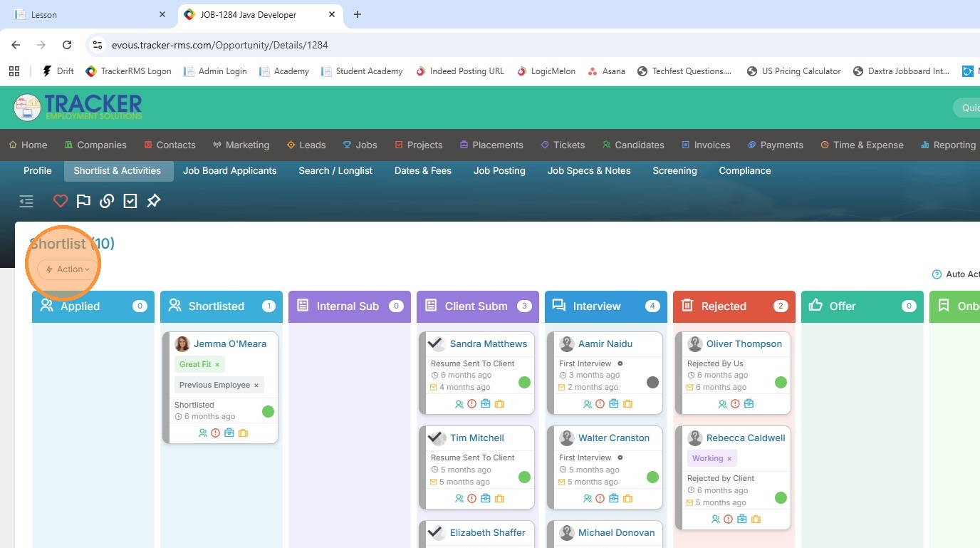Open the Dates & Fees tab
The height and width of the screenshot is (548, 980).
[x=423, y=170]
